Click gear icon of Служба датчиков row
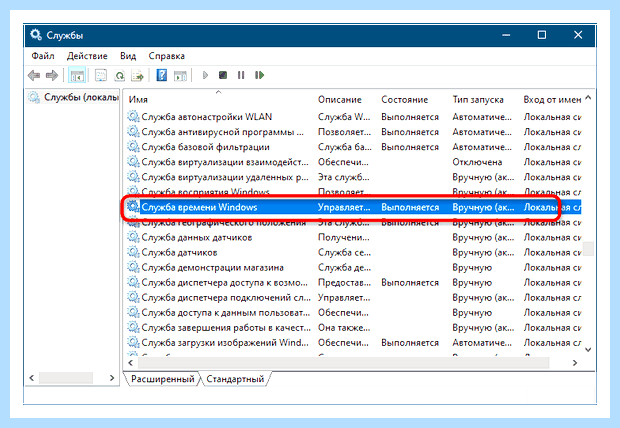The image size is (620, 428). pos(133,252)
